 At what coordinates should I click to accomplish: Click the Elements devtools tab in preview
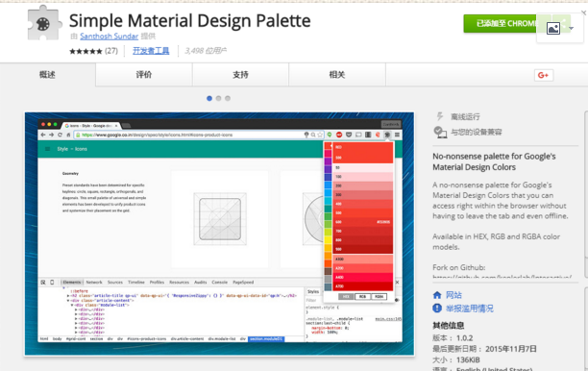[72, 283]
